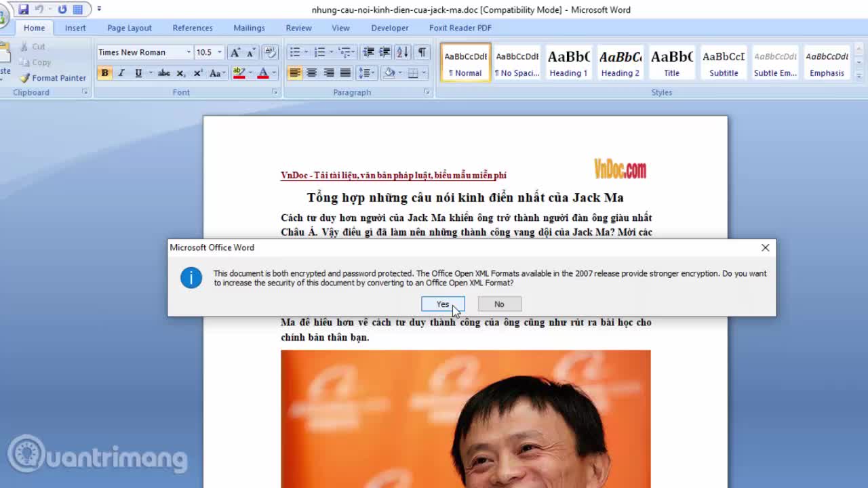This screenshot has width=868, height=488.
Task: Click the Save icon in Quick Access Toolbar
Action: tap(24, 9)
